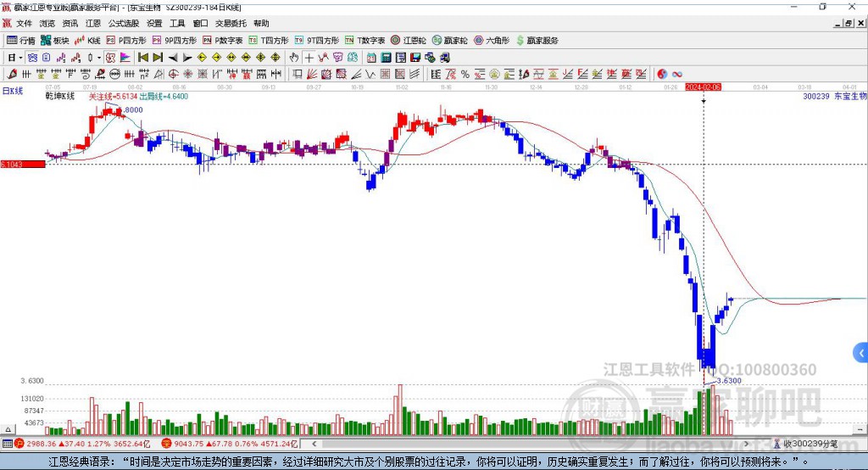Open the 赢家轮 tool
868x470 pixels.
point(449,41)
